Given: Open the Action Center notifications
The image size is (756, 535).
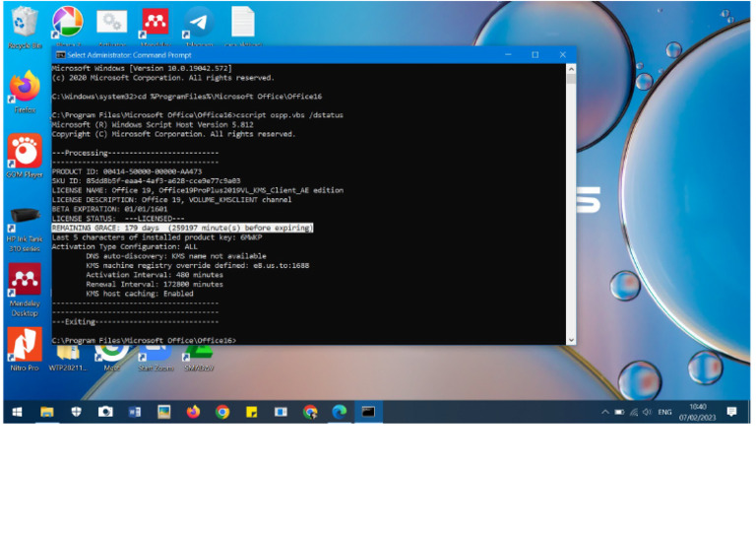Looking at the screenshot, I should pos(732,412).
